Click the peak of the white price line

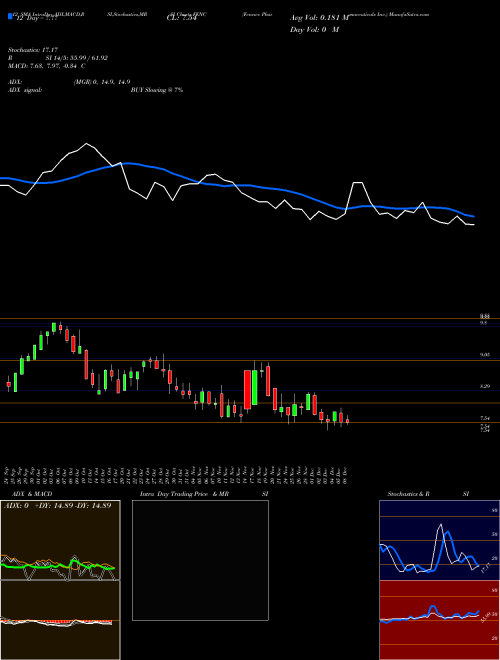point(87,144)
